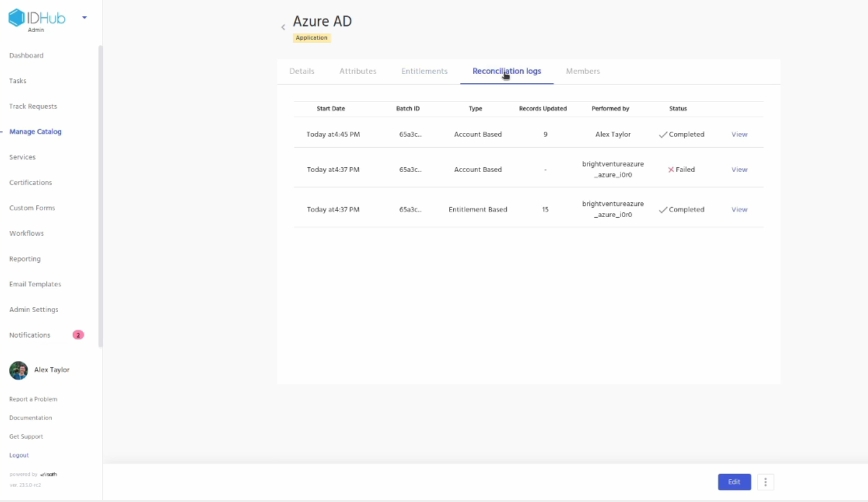This screenshot has height=502, width=868.
Task: View the Entitlement Based reconciliation log
Action: (739, 209)
